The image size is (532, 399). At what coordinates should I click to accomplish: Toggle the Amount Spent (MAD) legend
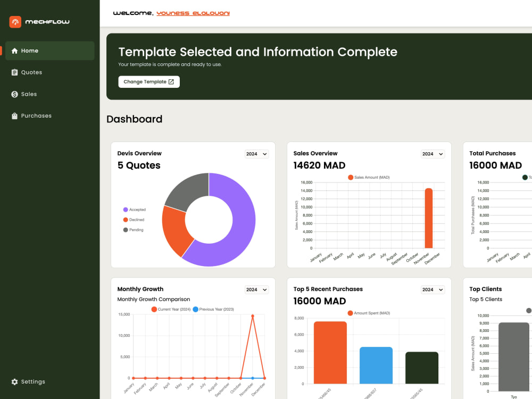pyautogui.click(x=369, y=313)
